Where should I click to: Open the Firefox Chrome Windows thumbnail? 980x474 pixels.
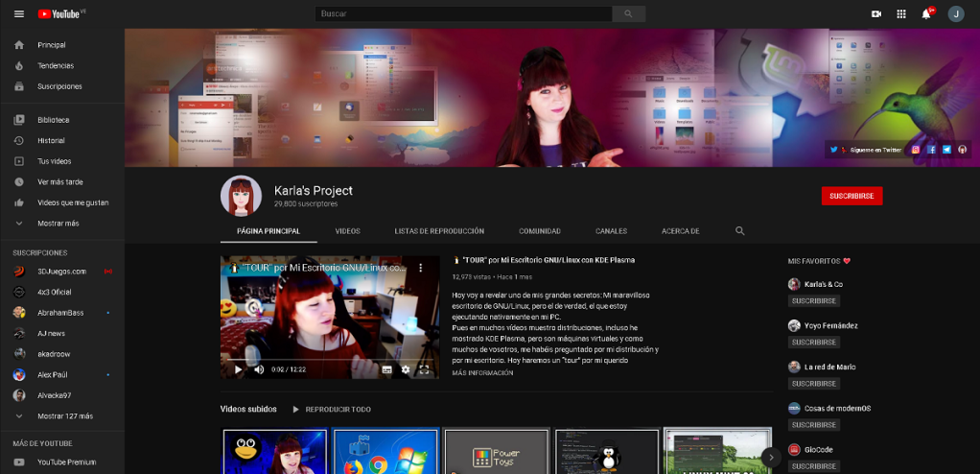click(x=385, y=450)
